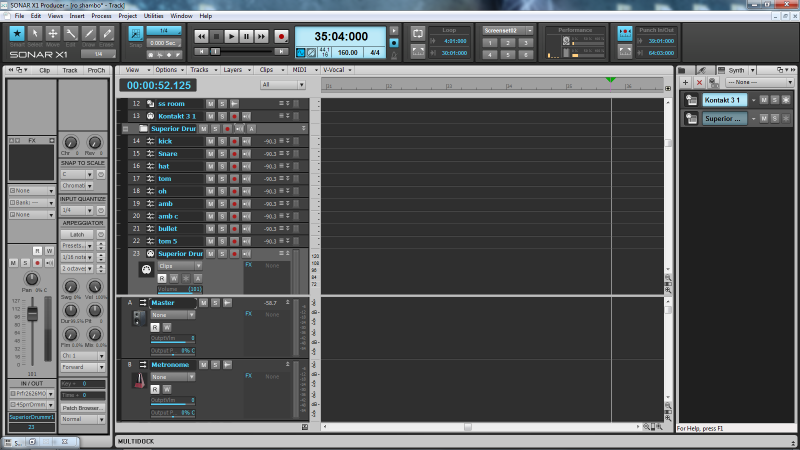The width and height of the screenshot is (800, 450).
Task: Click the green Now time marker
Action: point(610,80)
